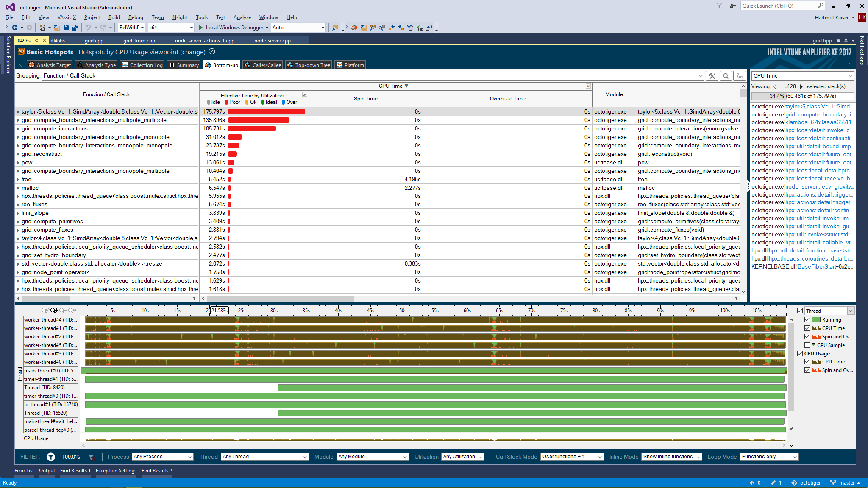Click the HK account badge
The image size is (868, 488).
862,17
